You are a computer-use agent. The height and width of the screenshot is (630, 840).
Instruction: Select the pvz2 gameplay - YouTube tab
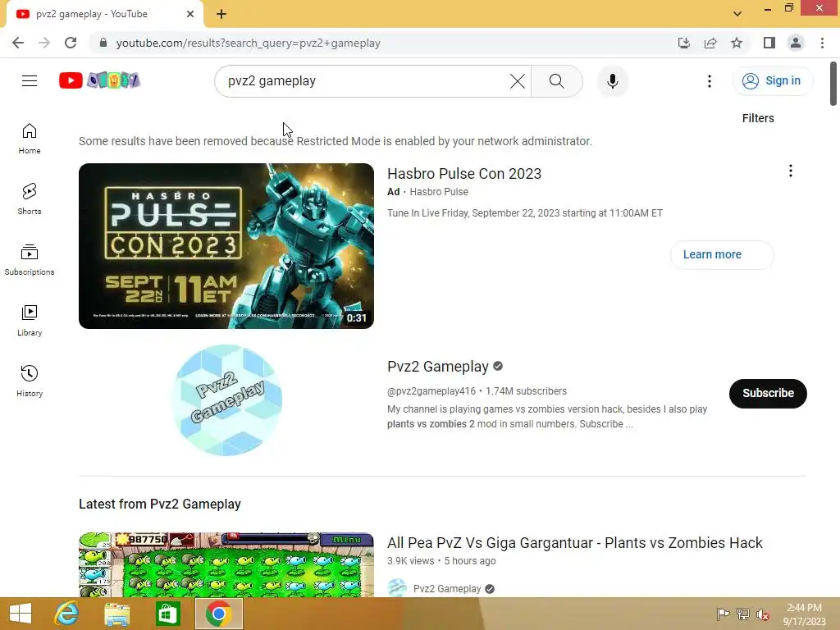tap(104, 14)
